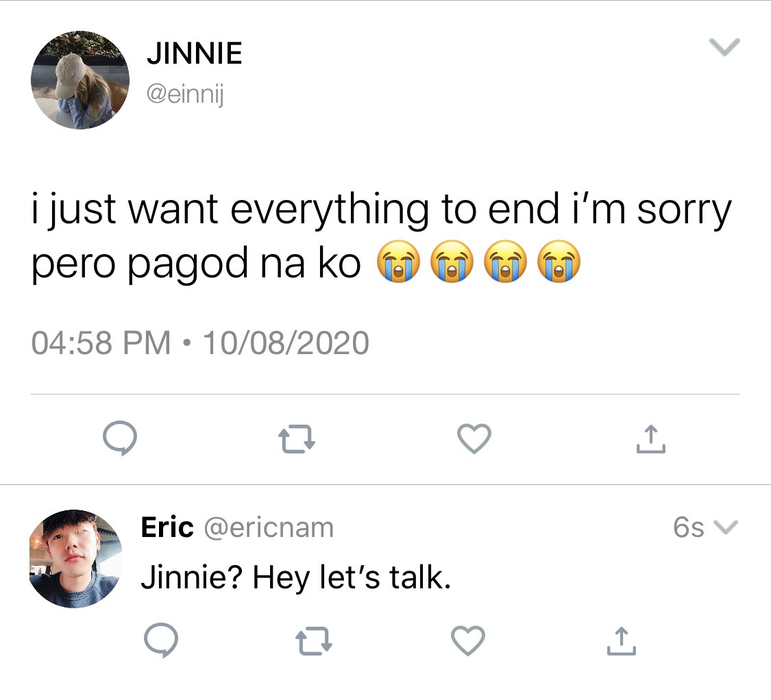Visit the @einnij handle
This screenshot has width=771, height=700.
(185, 93)
